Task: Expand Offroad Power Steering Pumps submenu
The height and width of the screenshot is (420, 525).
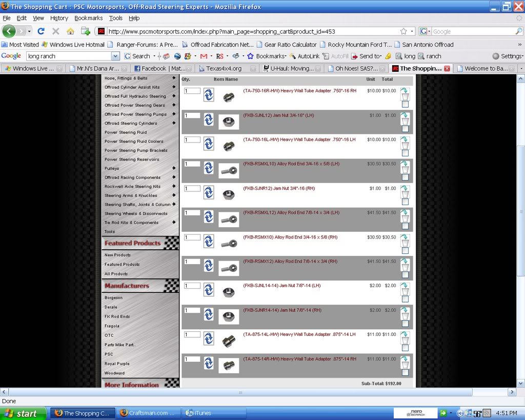Action: point(174,114)
